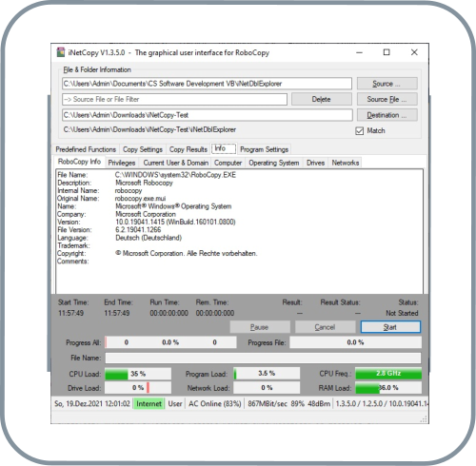Viewport: 476px width, 466px height.
Task: Click the iNetCopy app icon in title bar
Action: coord(61,52)
